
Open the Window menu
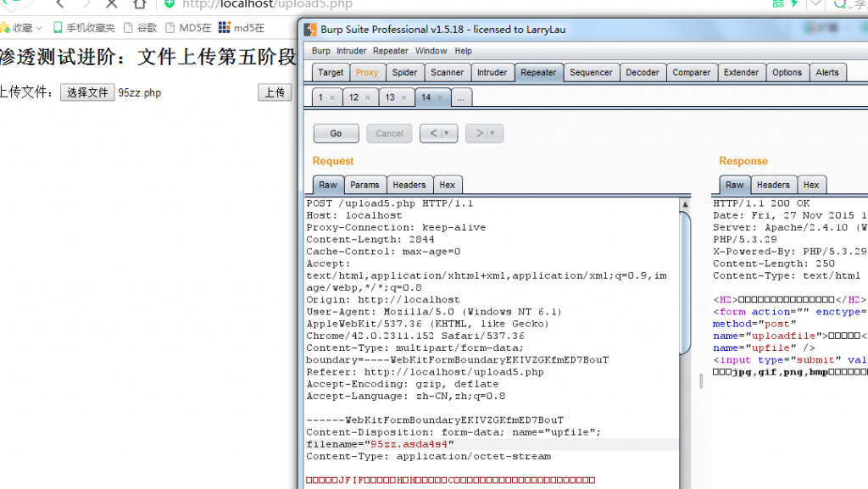431,51
